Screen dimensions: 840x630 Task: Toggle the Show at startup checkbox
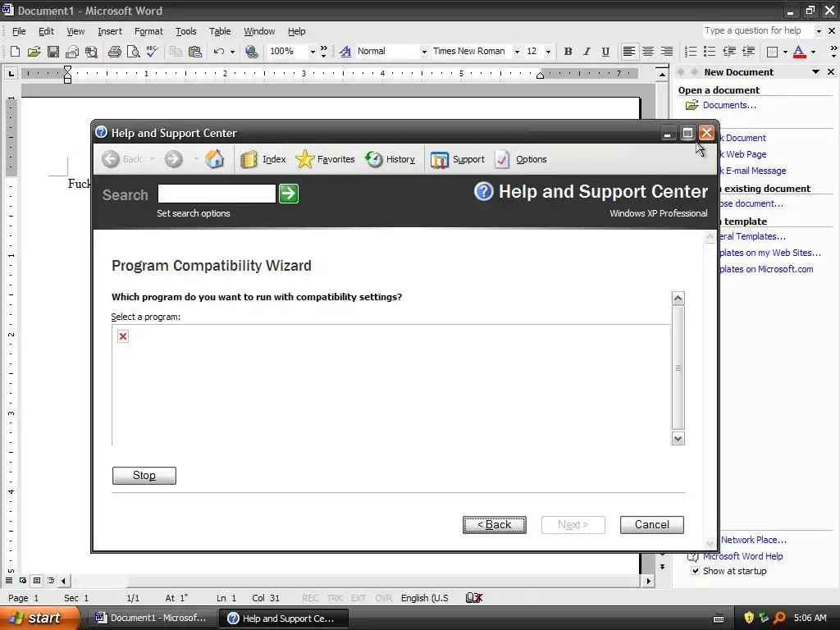695,571
